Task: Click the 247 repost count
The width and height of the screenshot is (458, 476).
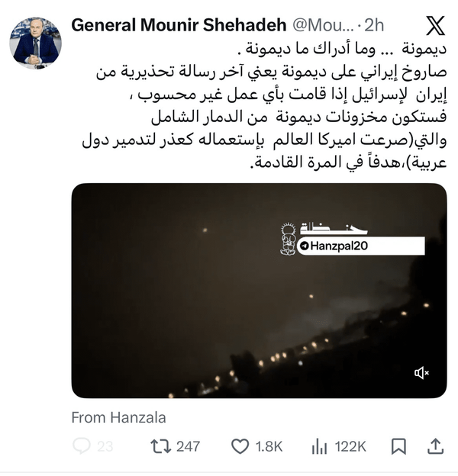Action: (188, 445)
